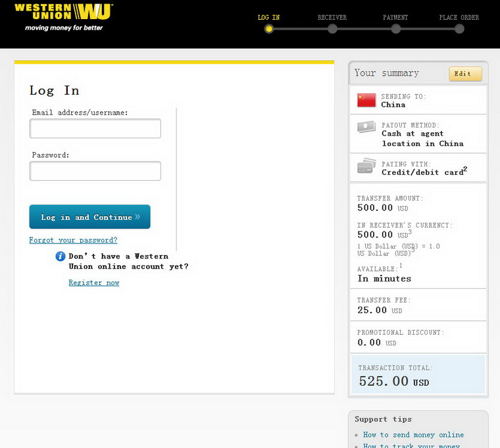500x448 pixels.
Task: Edit the transfer summary
Action: [x=465, y=74]
